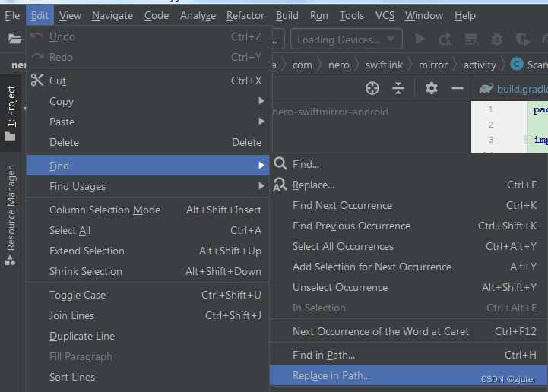
Task: Click the Debug bug icon in toolbar
Action: (496, 40)
